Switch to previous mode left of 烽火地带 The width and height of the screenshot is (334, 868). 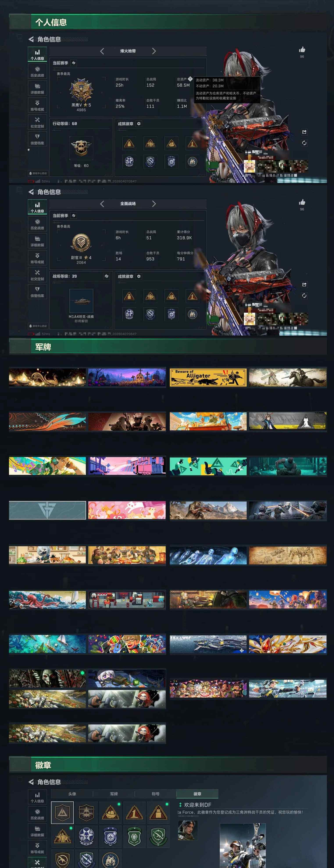coord(102,51)
